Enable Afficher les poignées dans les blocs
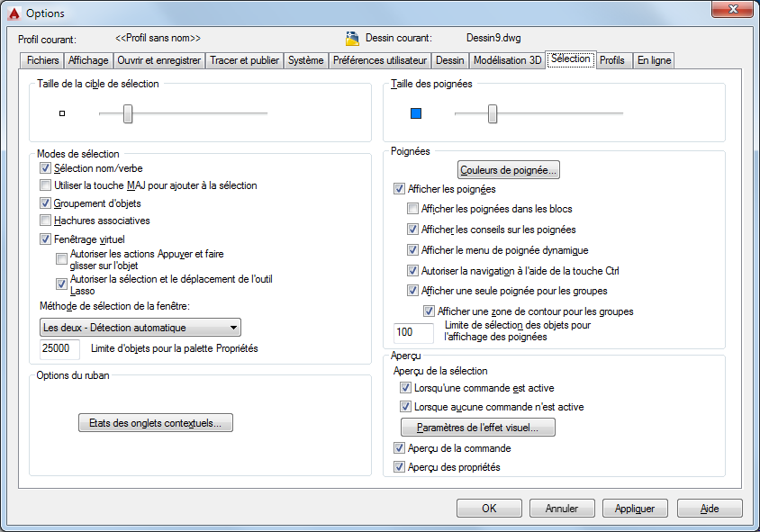The image size is (760, 532). pos(413,209)
